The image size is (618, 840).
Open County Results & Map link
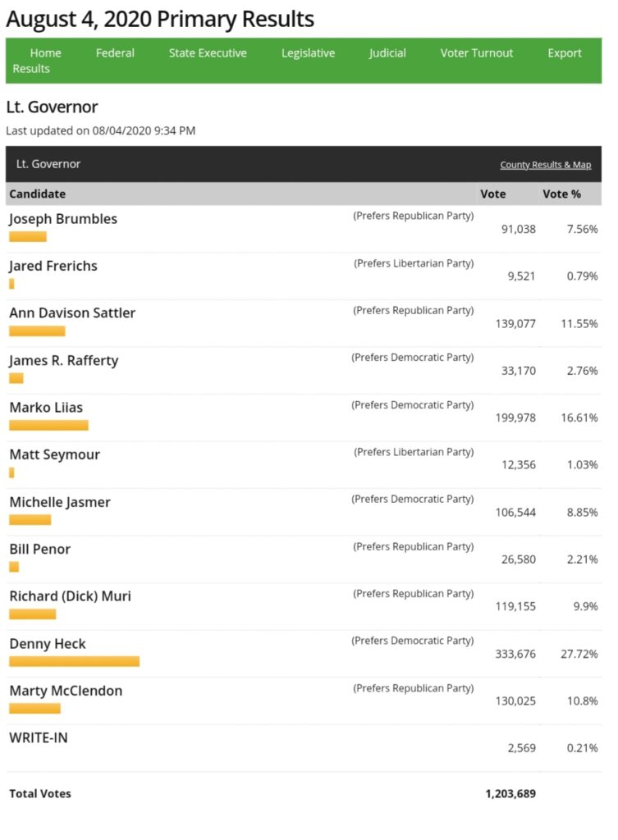545,165
